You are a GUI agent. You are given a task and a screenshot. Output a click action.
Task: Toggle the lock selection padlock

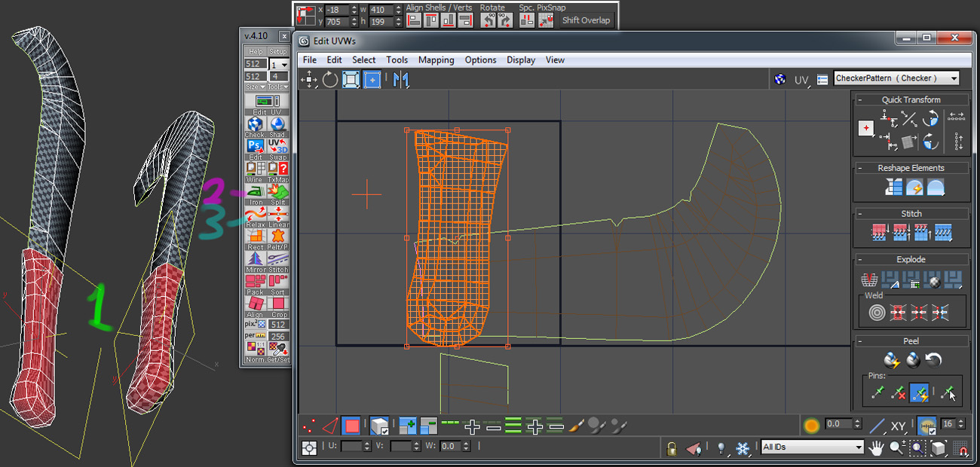[x=672, y=448]
